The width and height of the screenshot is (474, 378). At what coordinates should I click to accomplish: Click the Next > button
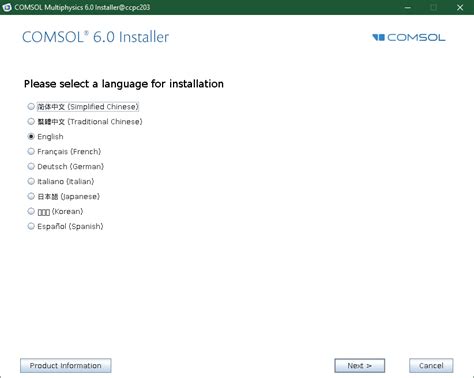[x=360, y=366]
